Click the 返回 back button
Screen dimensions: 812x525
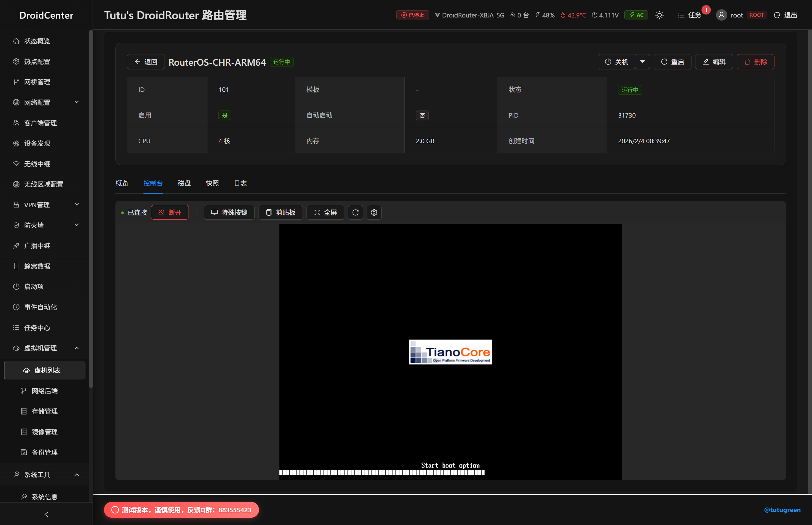[146, 62]
